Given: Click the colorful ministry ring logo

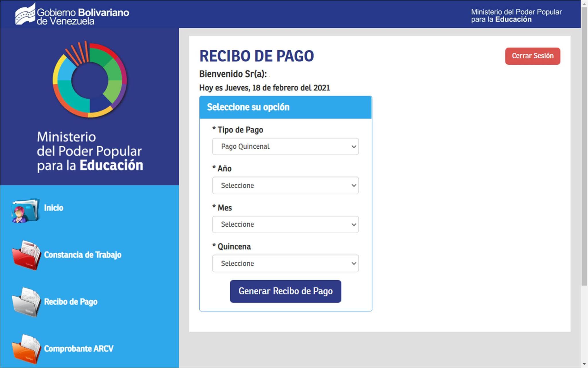Looking at the screenshot, I should 90,80.
